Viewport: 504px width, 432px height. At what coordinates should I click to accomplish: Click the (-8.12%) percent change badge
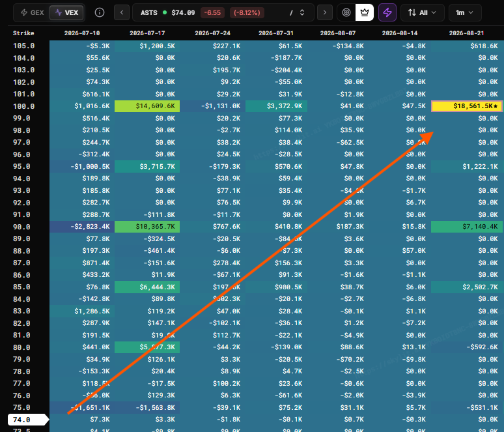click(247, 13)
